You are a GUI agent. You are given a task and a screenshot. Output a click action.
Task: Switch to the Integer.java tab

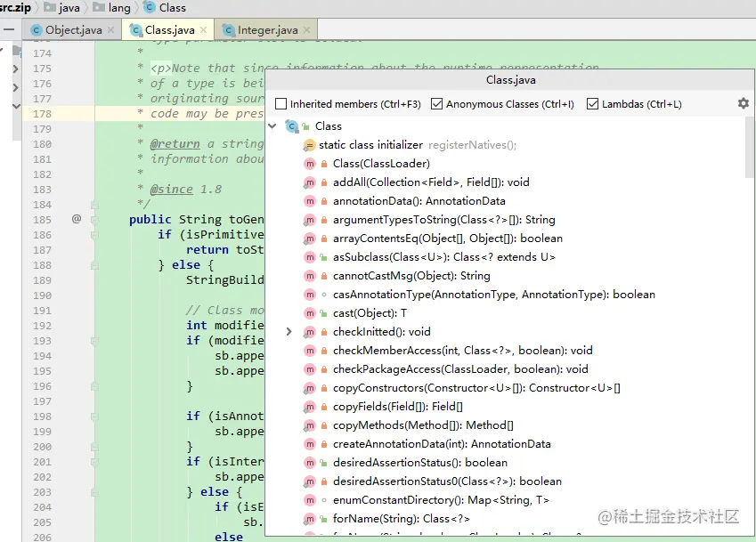click(x=268, y=30)
